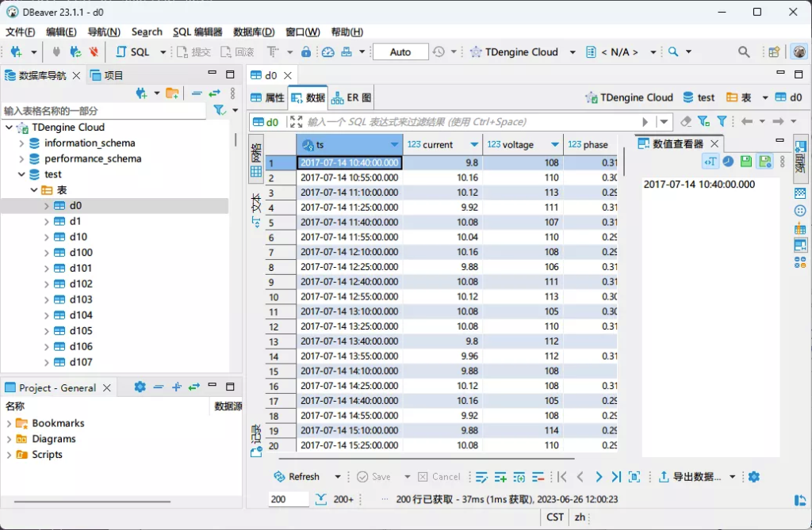Screen dimensions: 812x530
Task: Toggle text editor mode in the value viewer
Action: [x=711, y=161]
